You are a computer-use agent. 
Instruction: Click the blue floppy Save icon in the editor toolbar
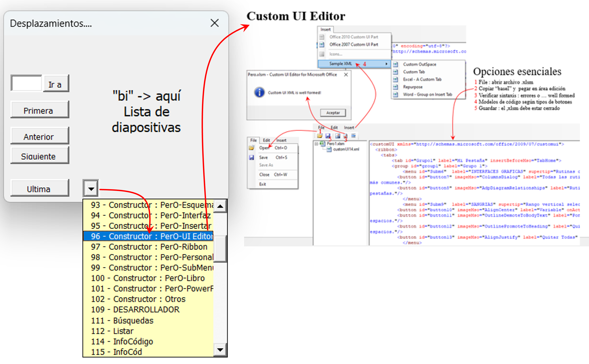click(x=328, y=136)
